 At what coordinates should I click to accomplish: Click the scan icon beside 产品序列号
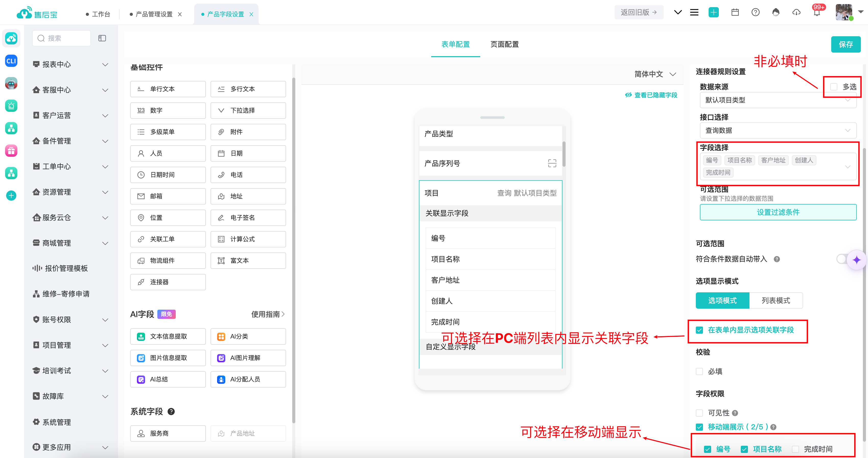click(552, 163)
